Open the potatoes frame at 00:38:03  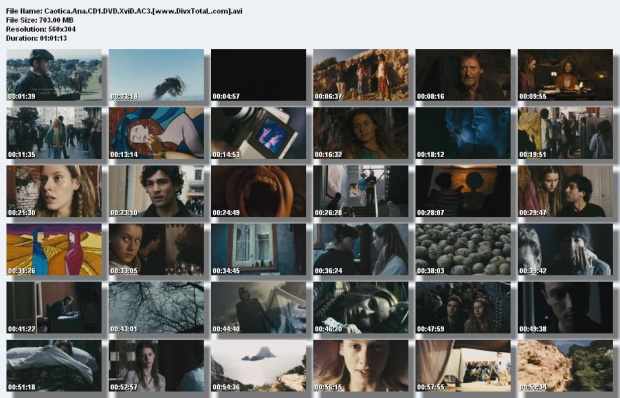point(463,249)
